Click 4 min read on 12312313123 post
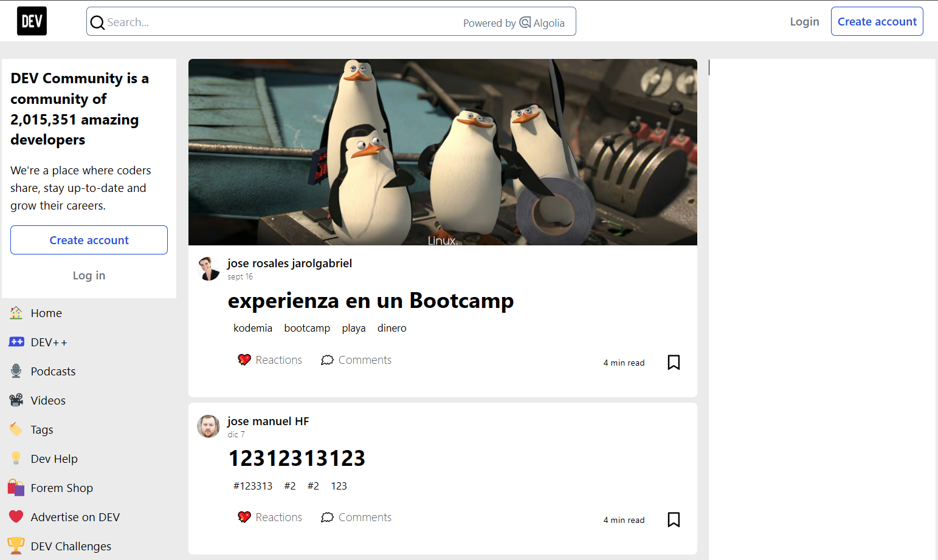 click(x=624, y=520)
